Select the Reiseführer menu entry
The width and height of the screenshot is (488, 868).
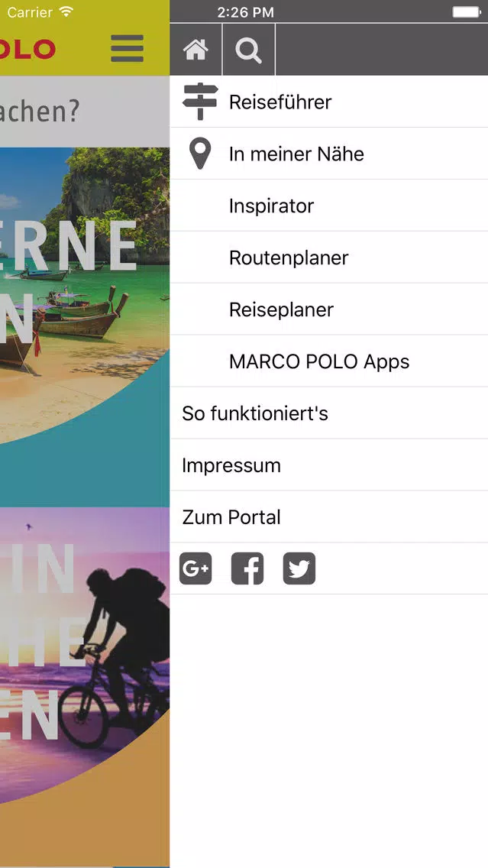pos(329,102)
